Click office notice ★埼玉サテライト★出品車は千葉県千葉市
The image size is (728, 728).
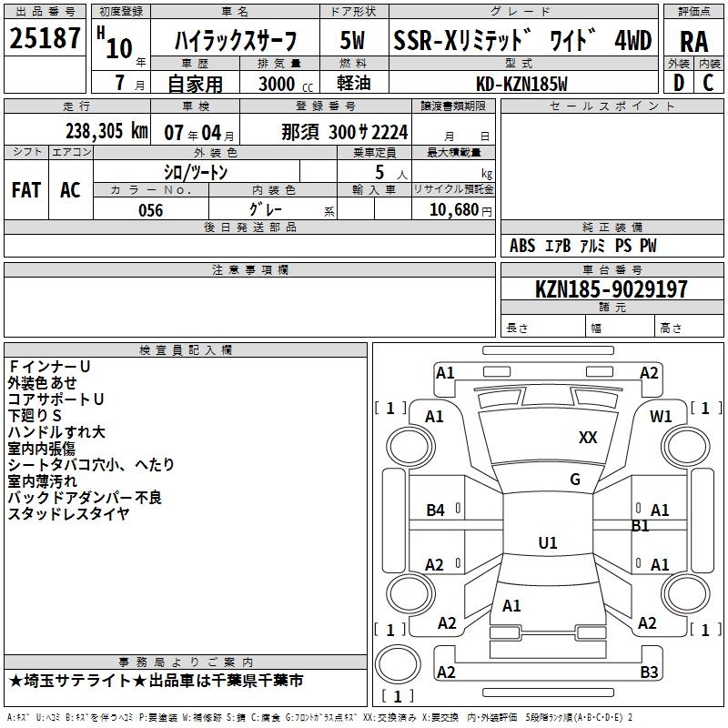pos(156,681)
